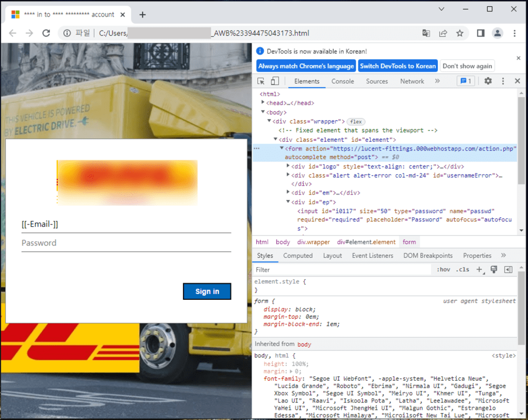
Task: Click the Sign in button
Action: 207,292
